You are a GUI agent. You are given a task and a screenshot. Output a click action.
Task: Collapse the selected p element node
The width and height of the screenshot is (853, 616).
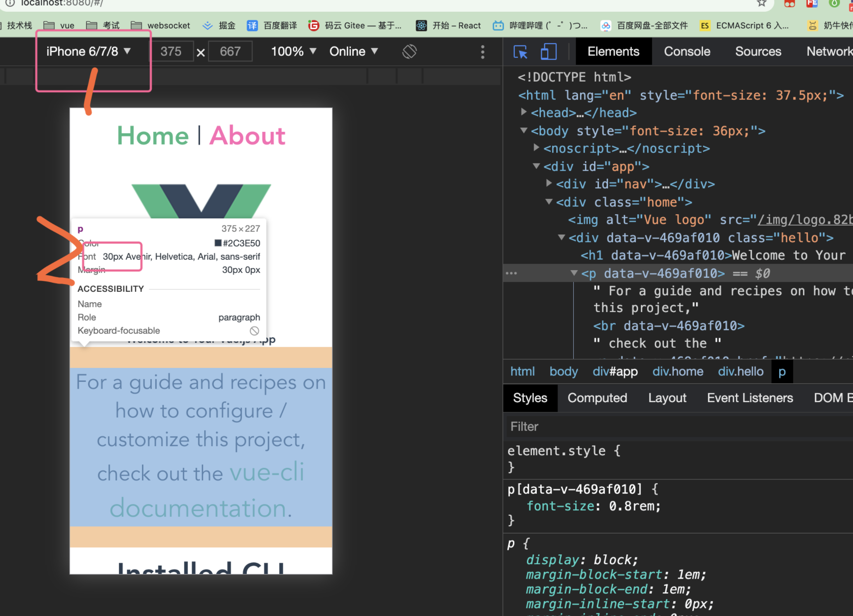point(574,273)
